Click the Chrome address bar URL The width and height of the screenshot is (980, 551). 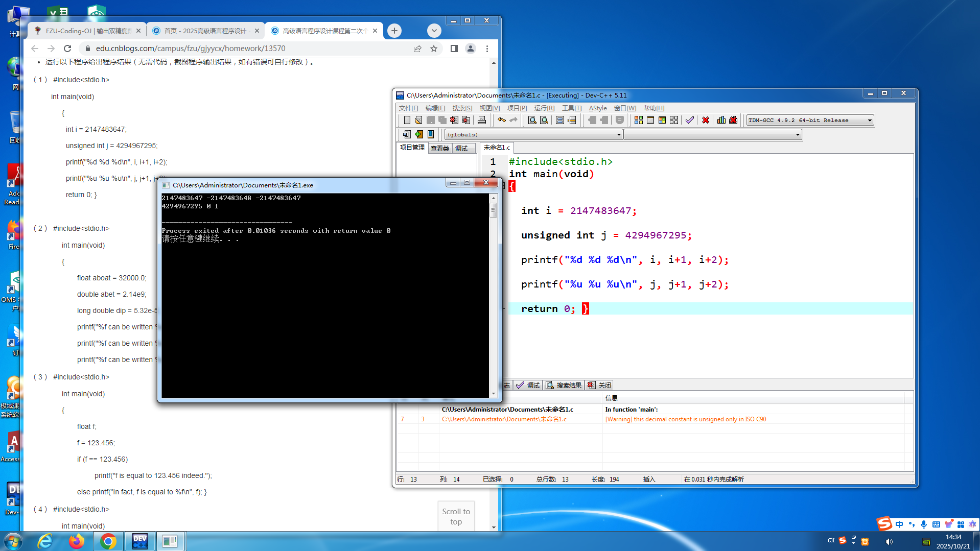(191, 49)
